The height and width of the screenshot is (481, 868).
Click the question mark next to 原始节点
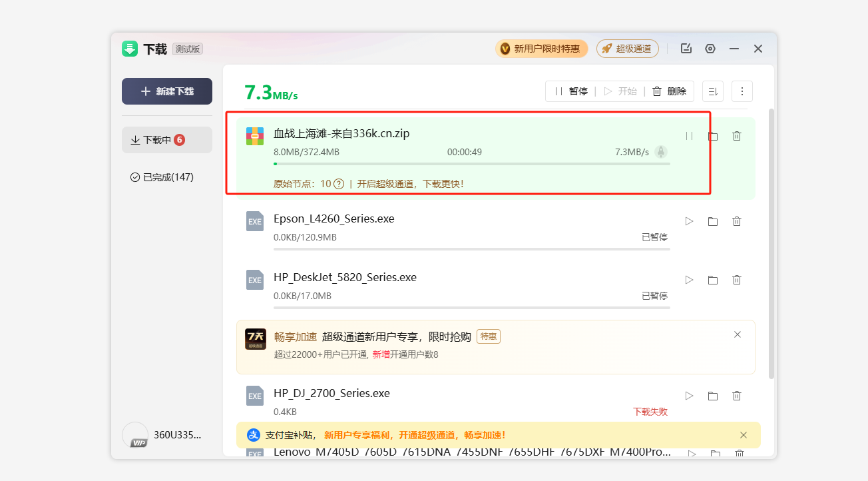[x=339, y=184]
